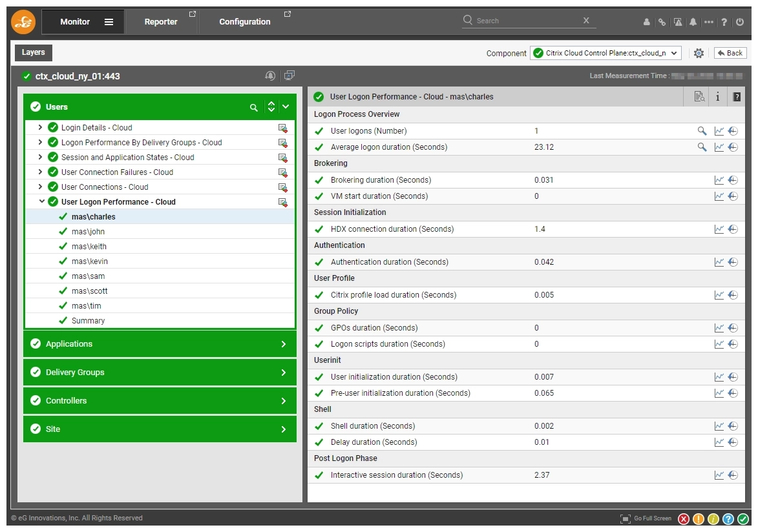Collapse User Logon Performance - Cloud
This screenshot has width=758, height=532.
pyautogui.click(x=41, y=201)
